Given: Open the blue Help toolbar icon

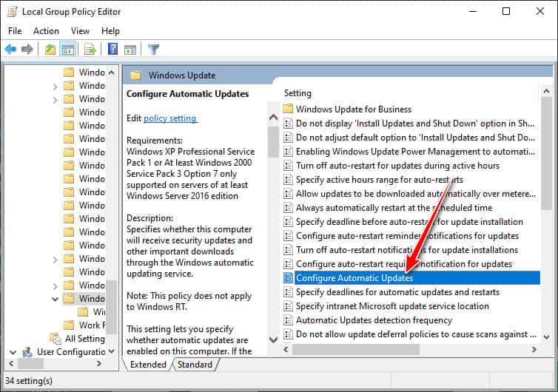Looking at the screenshot, I should 112,49.
